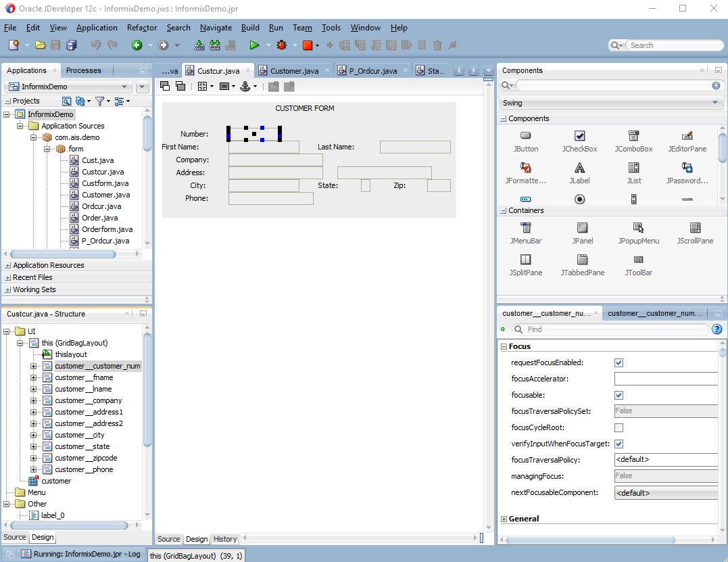The width and height of the screenshot is (728, 562).
Task: Click the Company text field on form
Action: 275,160
